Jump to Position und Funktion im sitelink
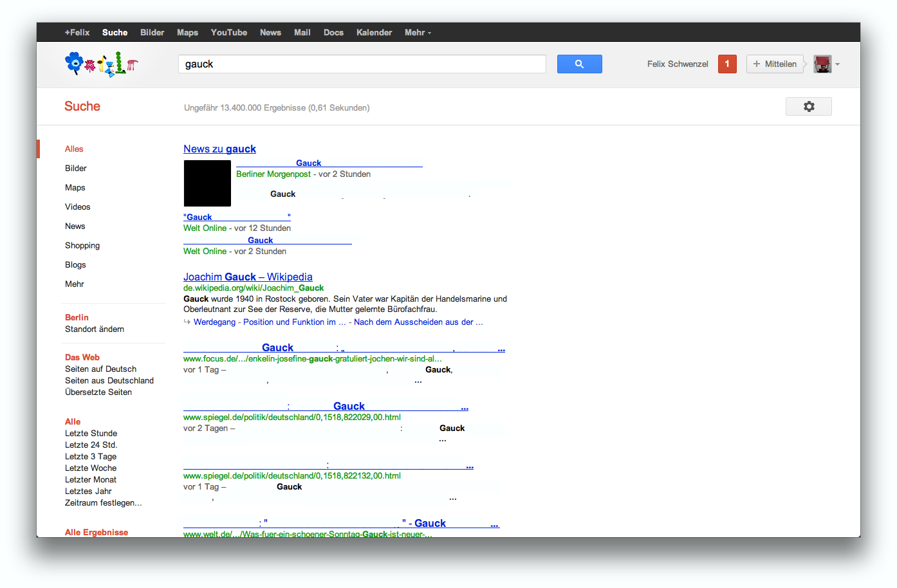Screen dimensions: 897x588 pos(295,322)
